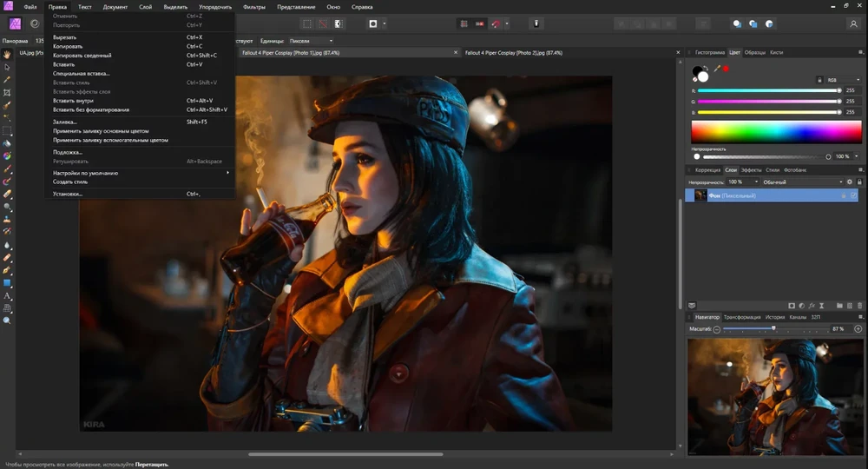Viewport: 868px width, 469px height.
Task: Select the Pen tool
Action: (x=7, y=270)
